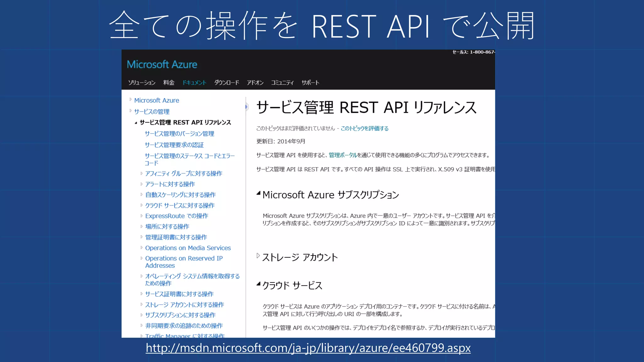Expand サービス証明書に対する操作 arrow
Image resolution: width=644 pixels, height=362 pixels.
(x=142, y=294)
